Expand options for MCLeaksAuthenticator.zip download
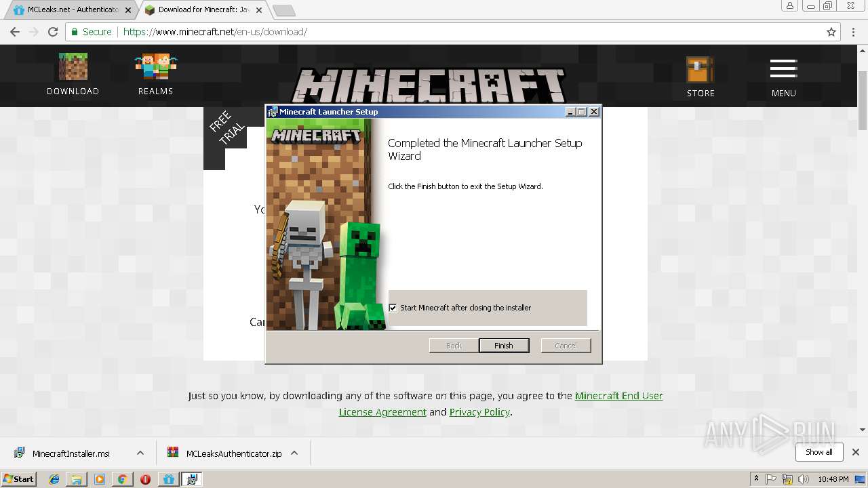The width and height of the screenshot is (868, 488). point(294,453)
